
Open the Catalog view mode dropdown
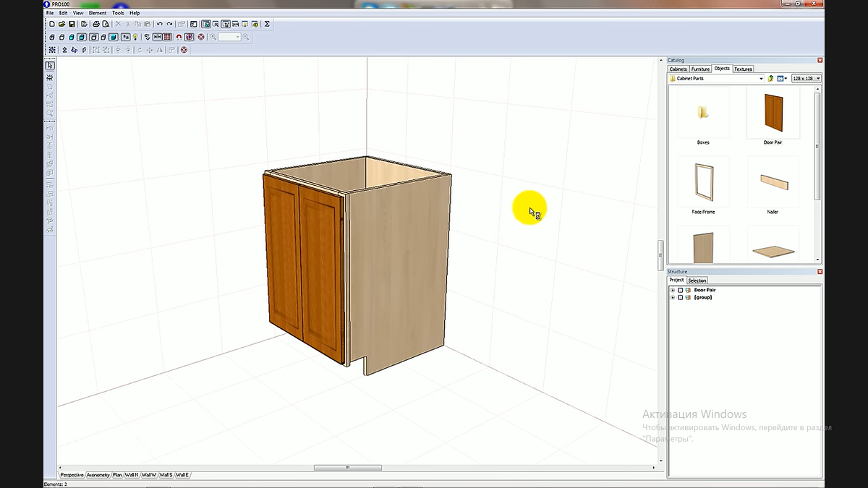[782, 78]
